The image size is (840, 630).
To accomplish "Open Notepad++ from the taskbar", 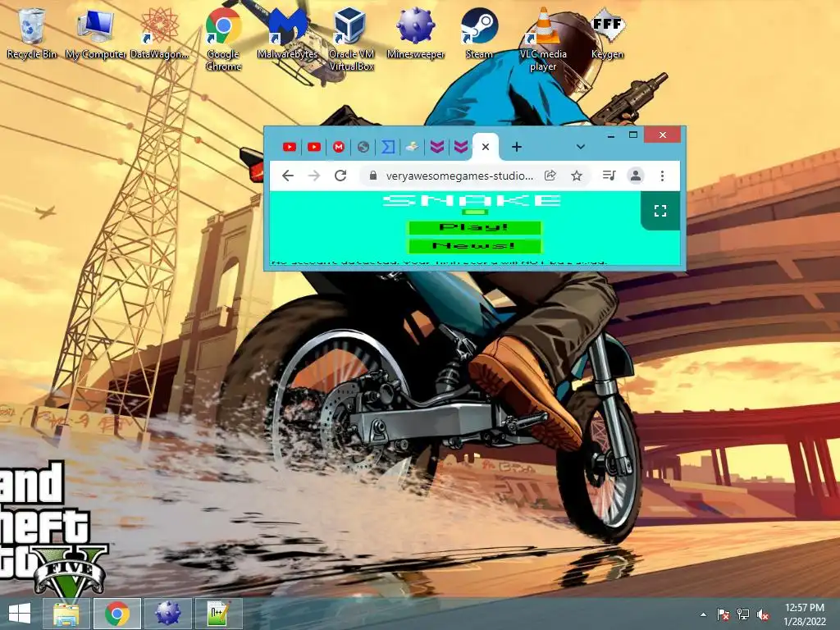I will 218,614.
